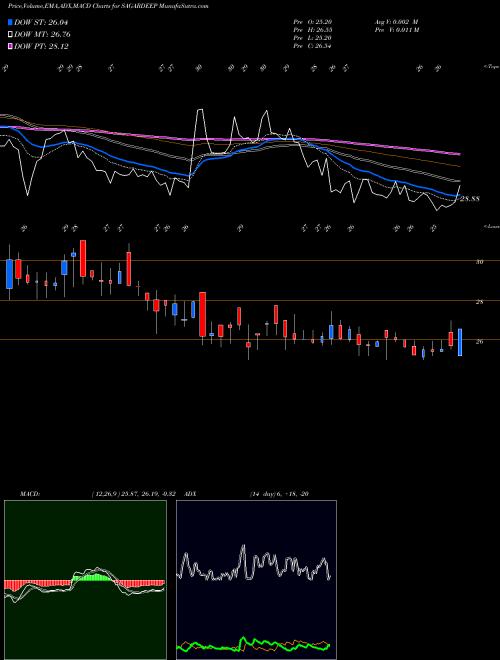Click the Pre H: 26.55 value
Image resolution: width=500 pixels, height=660 pixels.
(x=312, y=30)
